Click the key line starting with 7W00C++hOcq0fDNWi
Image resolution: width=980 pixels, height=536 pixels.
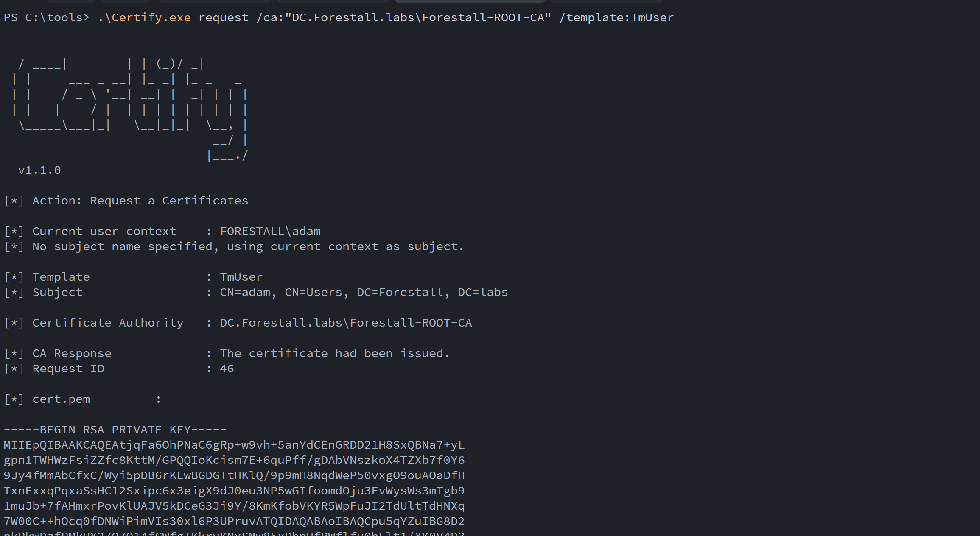coord(234,521)
